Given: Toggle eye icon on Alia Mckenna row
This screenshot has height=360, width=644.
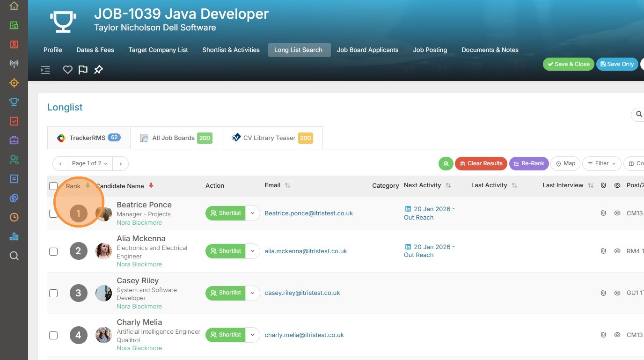Looking at the screenshot, I should coord(617,251).
